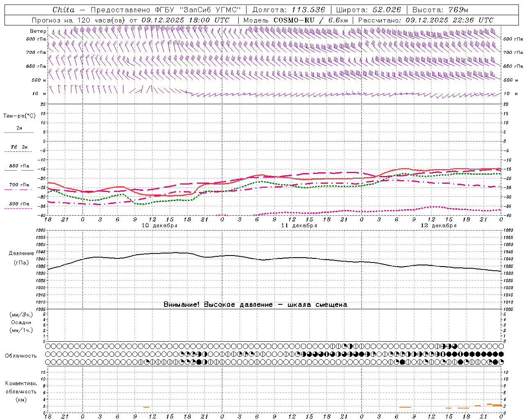Viewport: 525px width, 420px height.
Task: Click the dotted magenta legend line under "500 гПа" legend
Action: [18, 208]
